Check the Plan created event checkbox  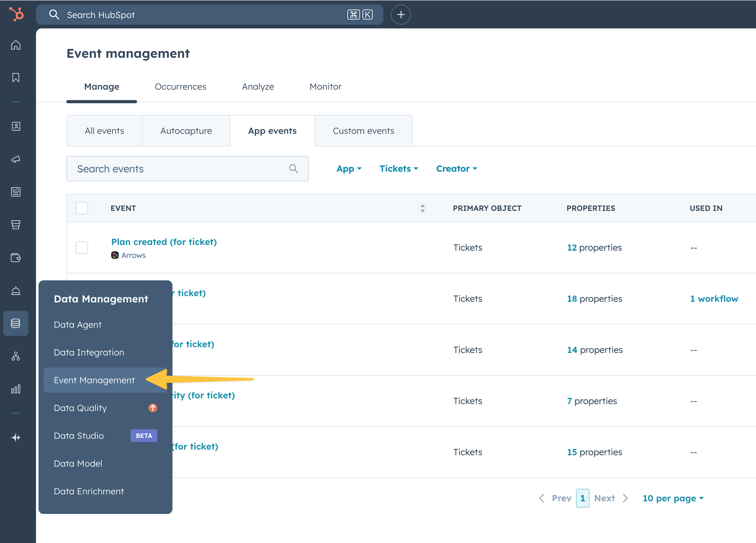tap(82, 247)
